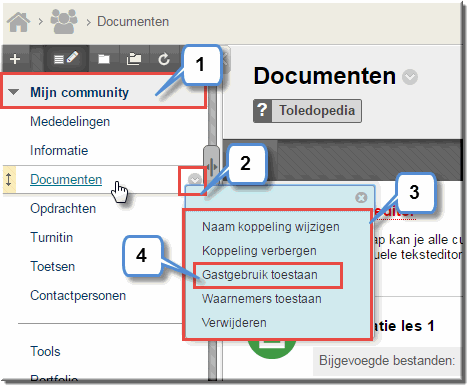Choose Waarnemers toestaan entry
471x389 pixels.
pyautogui.click(x=262, y=299)
